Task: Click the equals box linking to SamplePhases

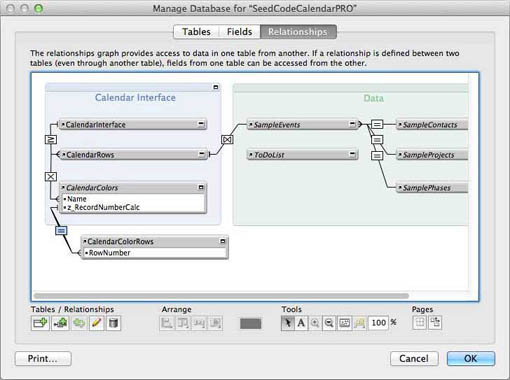Action: [x=377, y=155]
